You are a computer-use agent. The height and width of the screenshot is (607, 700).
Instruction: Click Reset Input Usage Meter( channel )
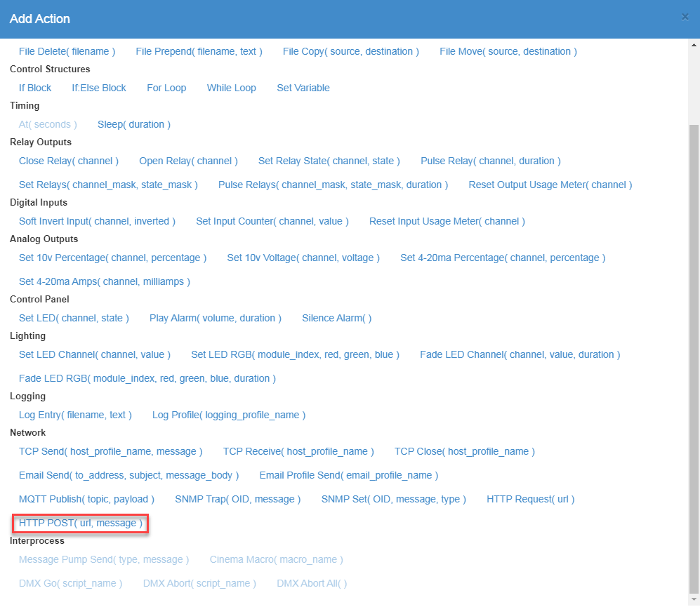tap(447, 221)
